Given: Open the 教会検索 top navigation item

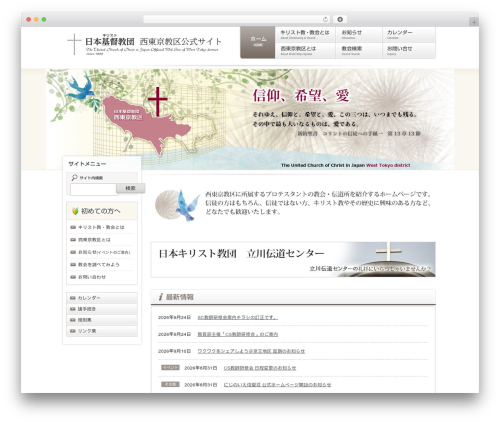Looking at the screenshot, I should pos(359,50).
